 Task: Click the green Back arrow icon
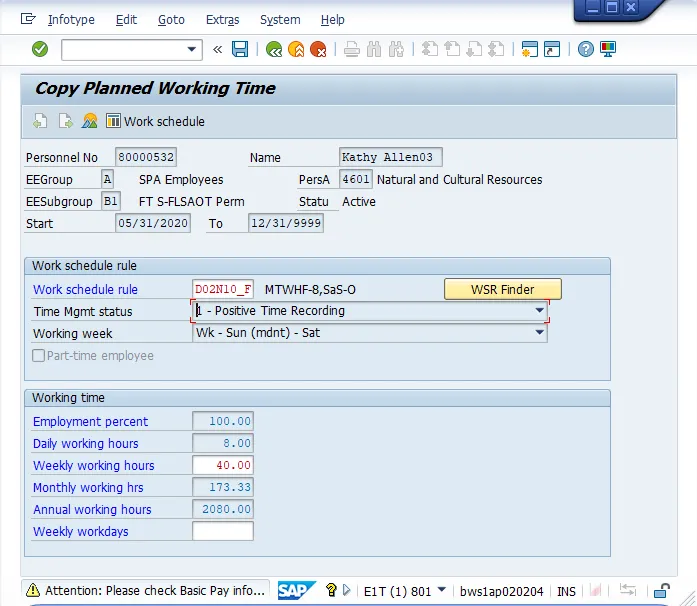(x=274, y=49)
